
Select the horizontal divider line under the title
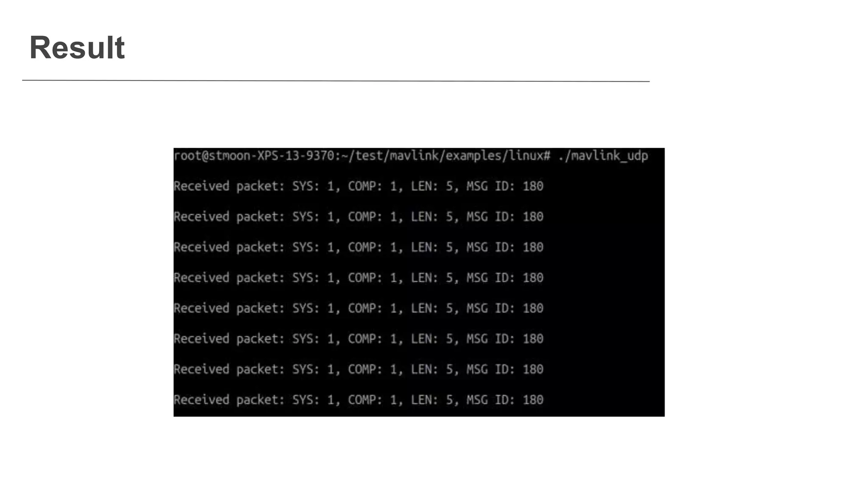point(336,80)
